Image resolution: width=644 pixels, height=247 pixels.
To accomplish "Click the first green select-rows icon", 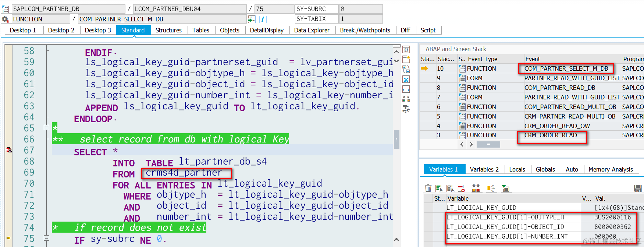I will click(439, 188).
